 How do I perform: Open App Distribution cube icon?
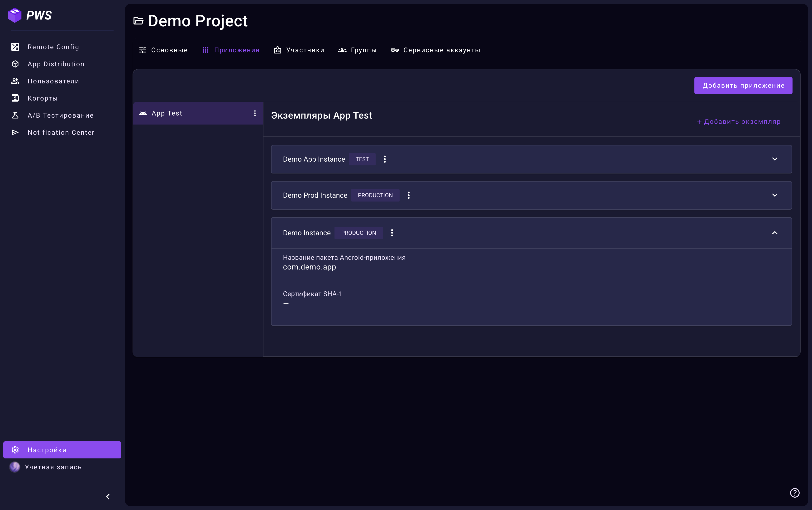[x=15, y=64]
